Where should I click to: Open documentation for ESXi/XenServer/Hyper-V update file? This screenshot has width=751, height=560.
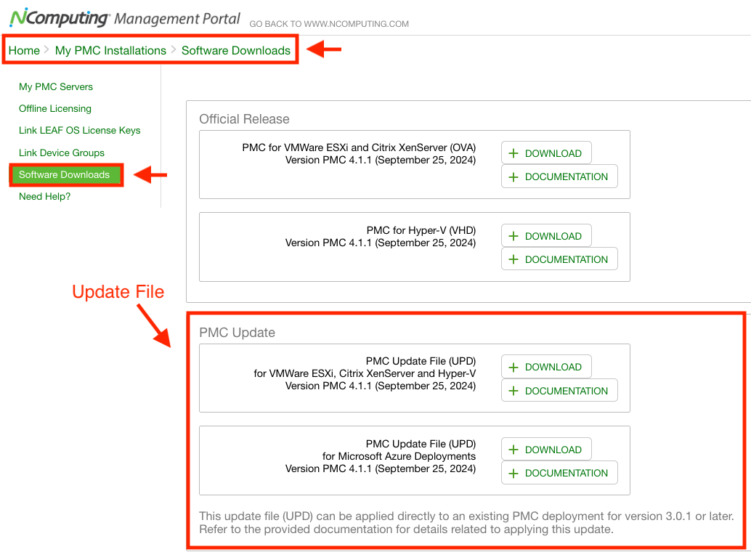click(x=559, y=391)
